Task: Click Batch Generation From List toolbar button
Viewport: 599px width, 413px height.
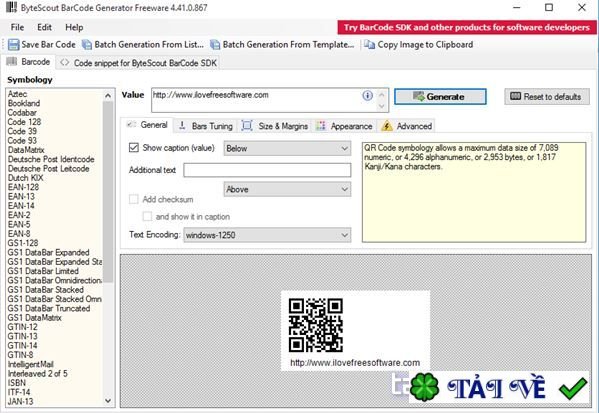Action: click(x=143, y=45)
